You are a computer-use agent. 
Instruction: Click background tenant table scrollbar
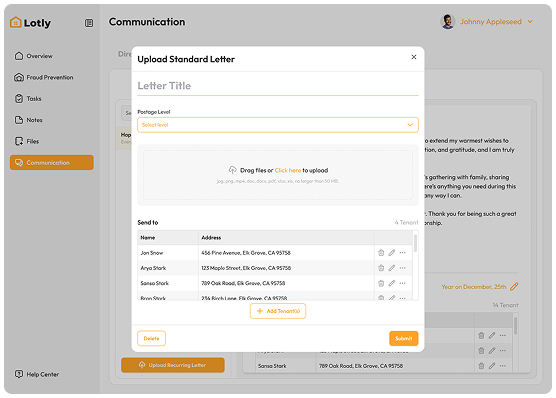point(515,326)
